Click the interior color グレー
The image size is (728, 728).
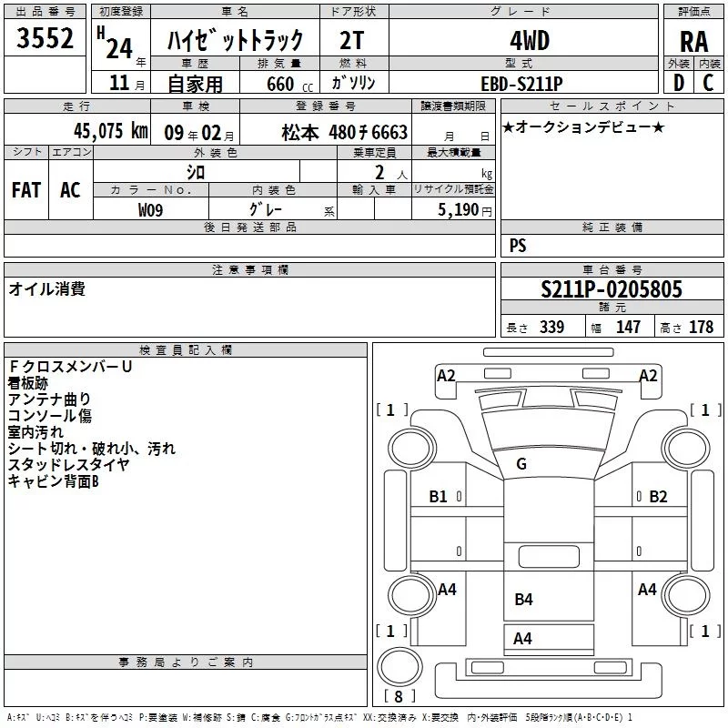tap(265, 209)
